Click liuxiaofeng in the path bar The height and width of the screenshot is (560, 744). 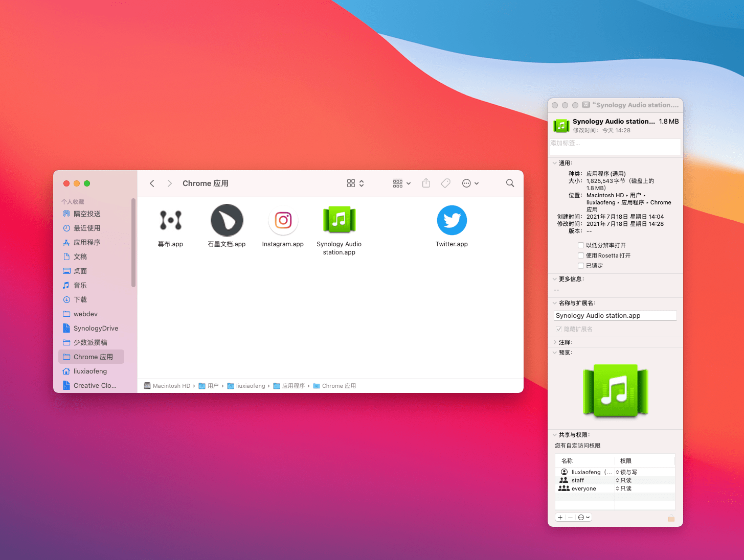click(x=246, y=386)
